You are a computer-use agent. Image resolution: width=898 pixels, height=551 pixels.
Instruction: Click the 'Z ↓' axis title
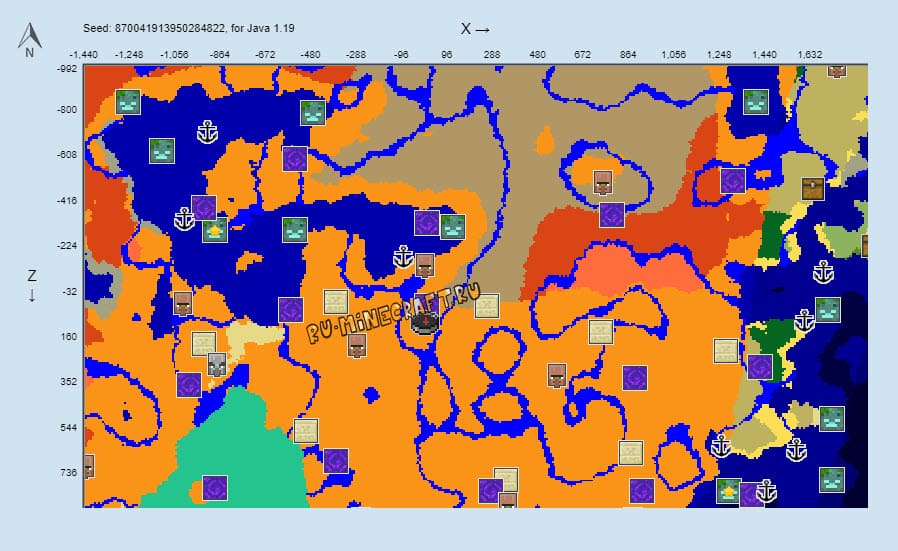tap(32, 286)
